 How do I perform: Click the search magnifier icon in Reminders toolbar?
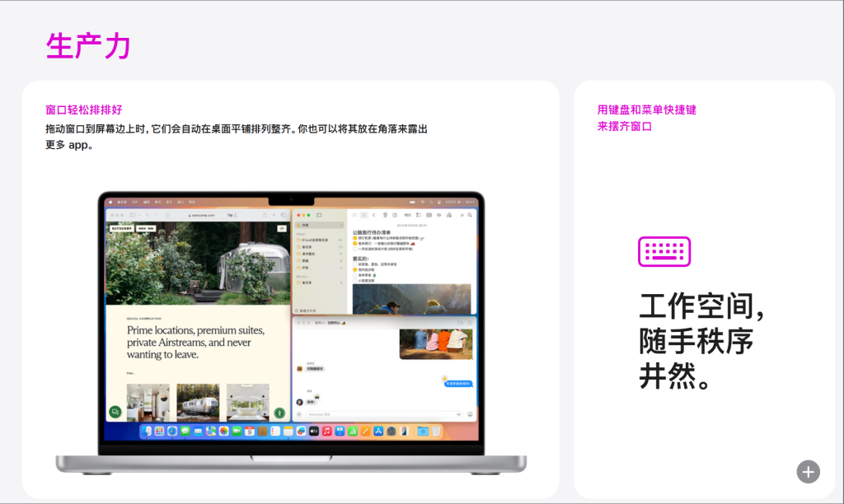tap(470, 215)
